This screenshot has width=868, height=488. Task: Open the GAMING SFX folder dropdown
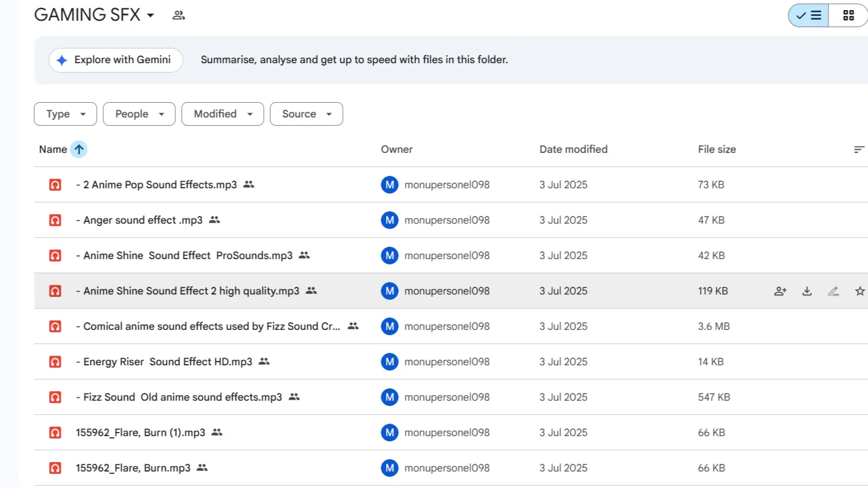[x=150, y=15]
